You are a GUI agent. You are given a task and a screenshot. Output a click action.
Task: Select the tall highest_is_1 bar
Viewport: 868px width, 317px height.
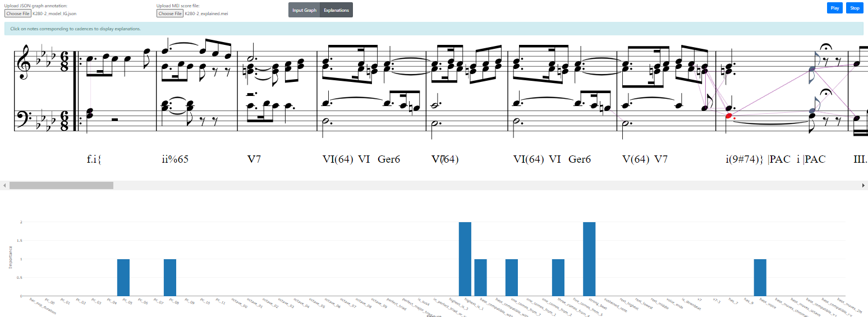click(x=465, y=259)
